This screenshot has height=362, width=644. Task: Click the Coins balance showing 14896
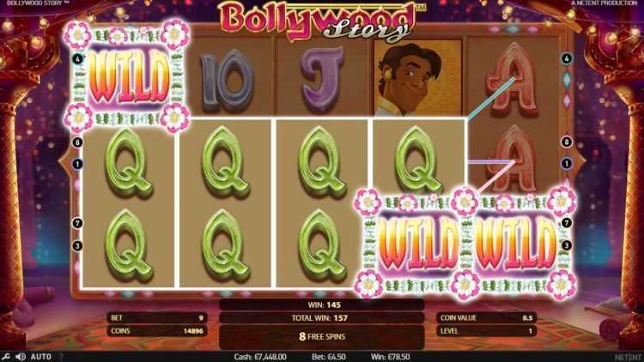[157, 331]
